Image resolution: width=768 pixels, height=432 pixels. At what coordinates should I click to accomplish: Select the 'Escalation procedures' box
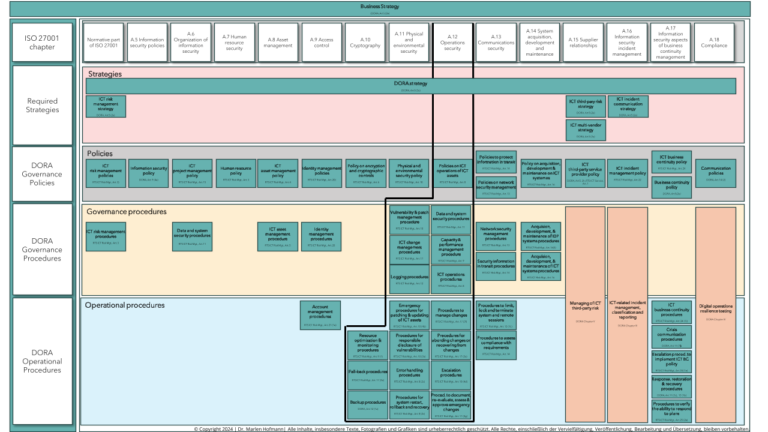[451, 375]
